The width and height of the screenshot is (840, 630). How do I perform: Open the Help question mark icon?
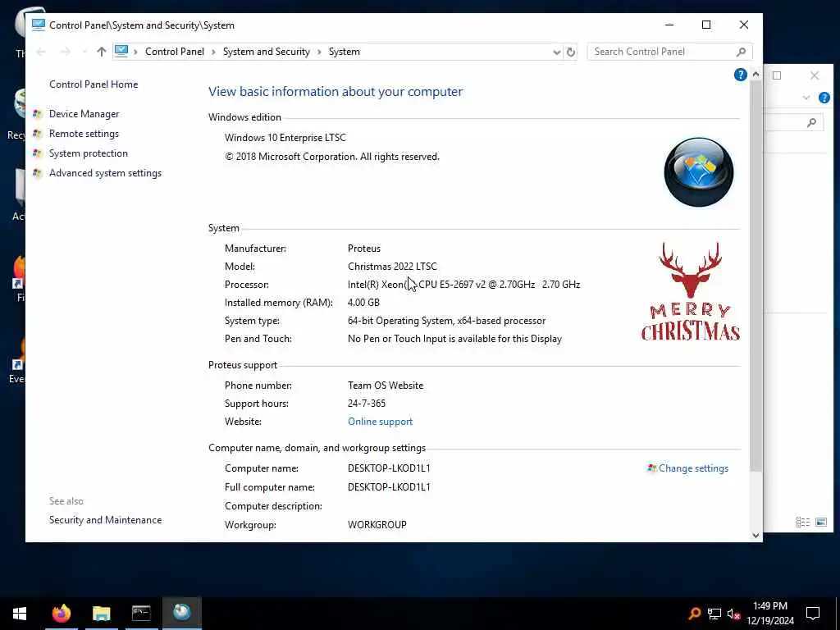(x=741, y=75)
